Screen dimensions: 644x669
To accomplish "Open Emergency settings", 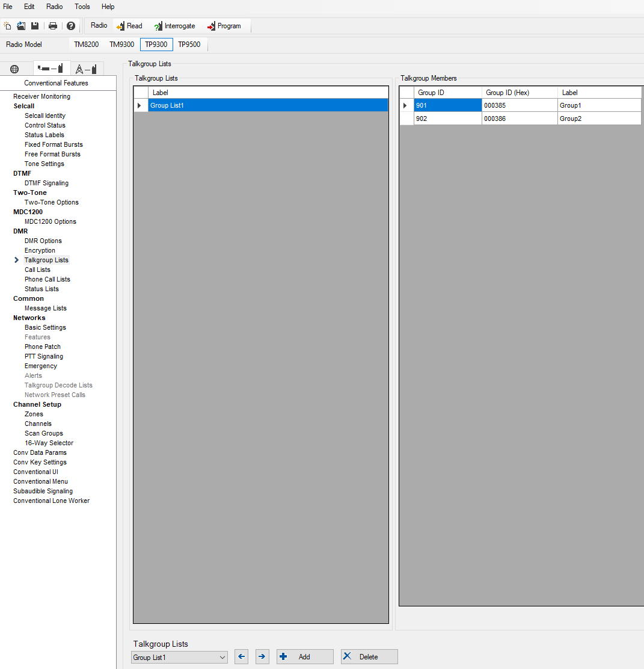I will pos(40,366).
